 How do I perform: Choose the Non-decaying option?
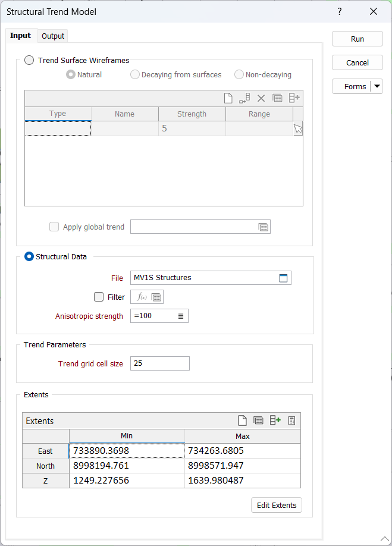[239, 74]
